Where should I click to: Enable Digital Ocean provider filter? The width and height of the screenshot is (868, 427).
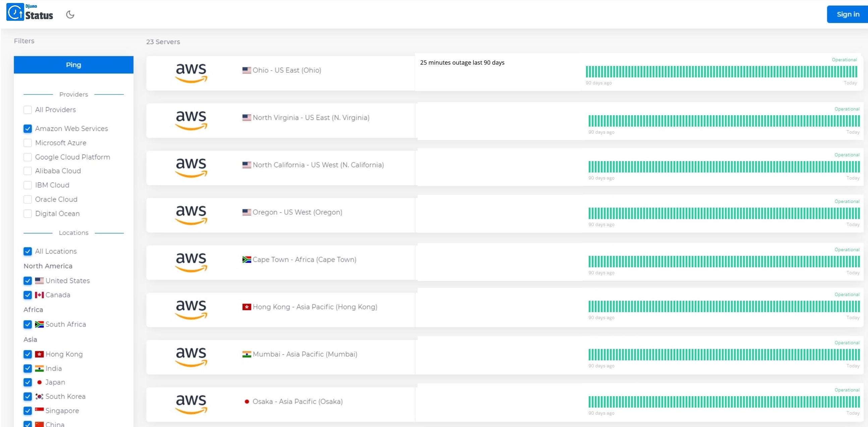pos(27,214)
